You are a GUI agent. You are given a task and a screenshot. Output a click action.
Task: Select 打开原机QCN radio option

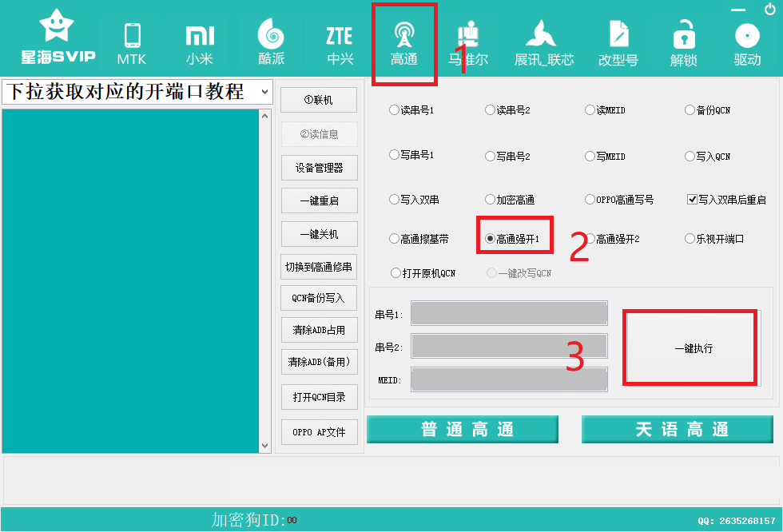(423, 273)
